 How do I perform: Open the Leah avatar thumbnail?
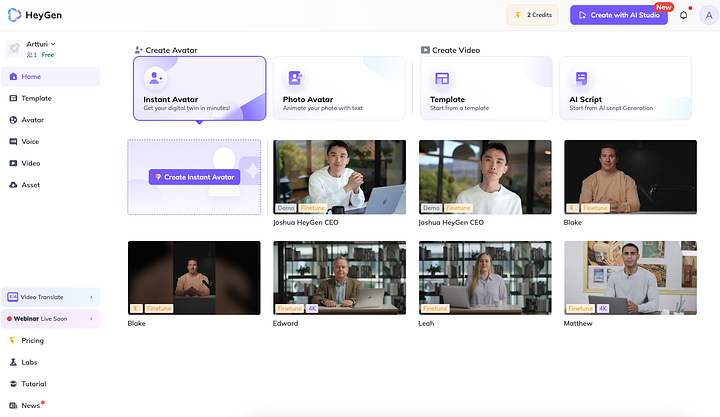485,278
